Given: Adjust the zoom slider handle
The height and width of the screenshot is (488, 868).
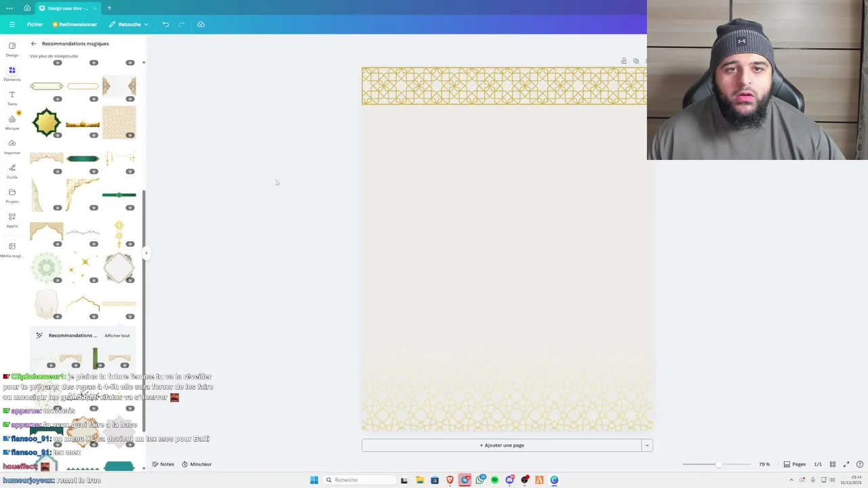Looking at the screenshot, I should pyautogui.click(x=719, y=464).
